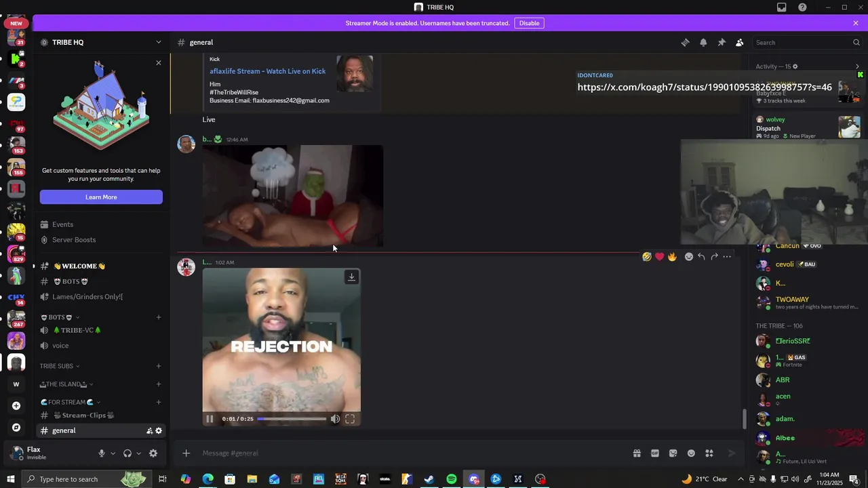Open User Settings gear
This screenshot has width=868, height=488.
(153, 453)
